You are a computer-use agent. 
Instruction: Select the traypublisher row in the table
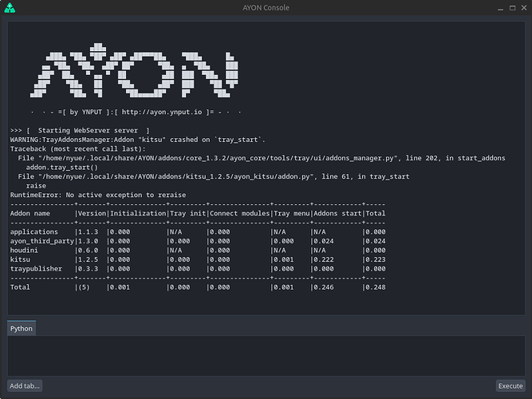click(x=197, y=269)
